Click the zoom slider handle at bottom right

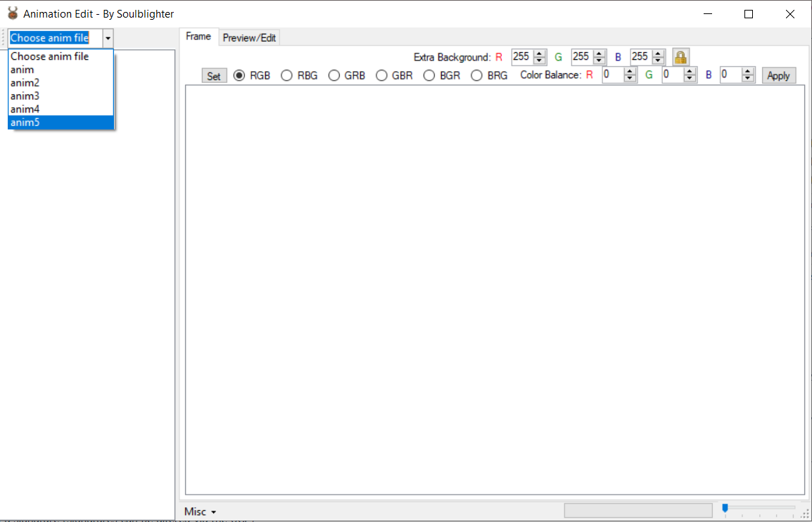tap(725, 508)
